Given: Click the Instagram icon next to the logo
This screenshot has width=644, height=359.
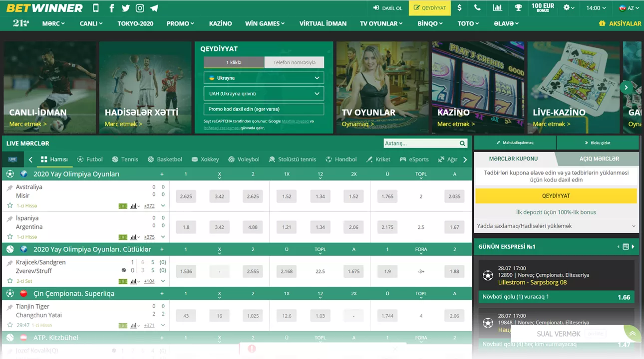Looking at the screenshot, I should [140, 7].
